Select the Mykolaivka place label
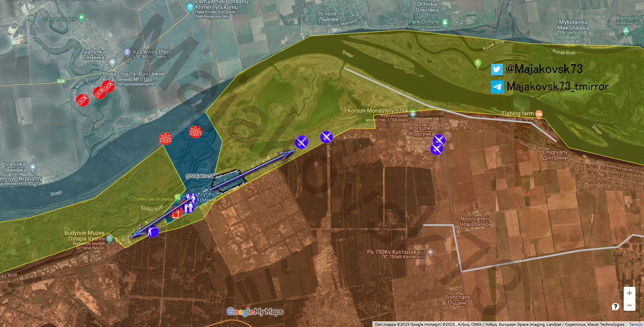Image resolution: width=644 pixels, height=327 pixels. coord(573,25)
